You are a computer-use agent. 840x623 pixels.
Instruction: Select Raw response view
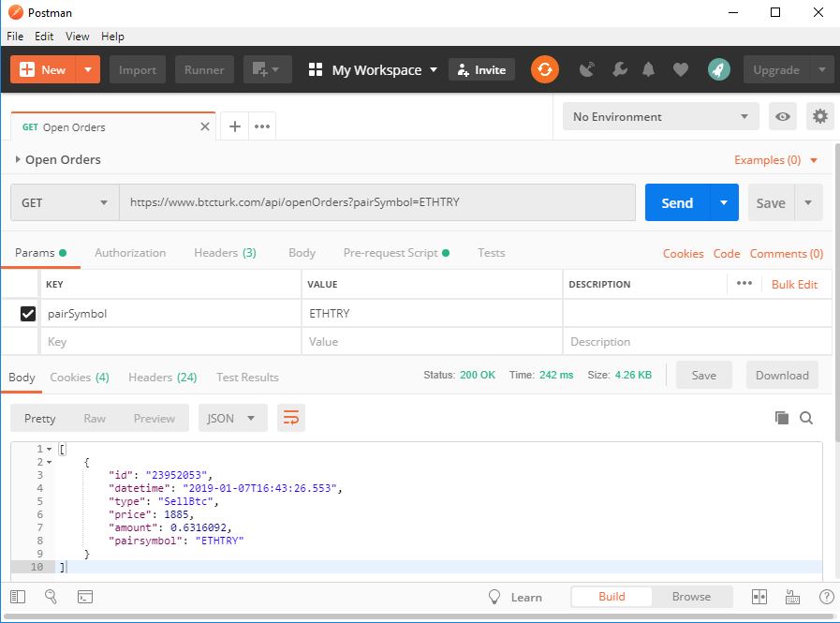[95, 418]
